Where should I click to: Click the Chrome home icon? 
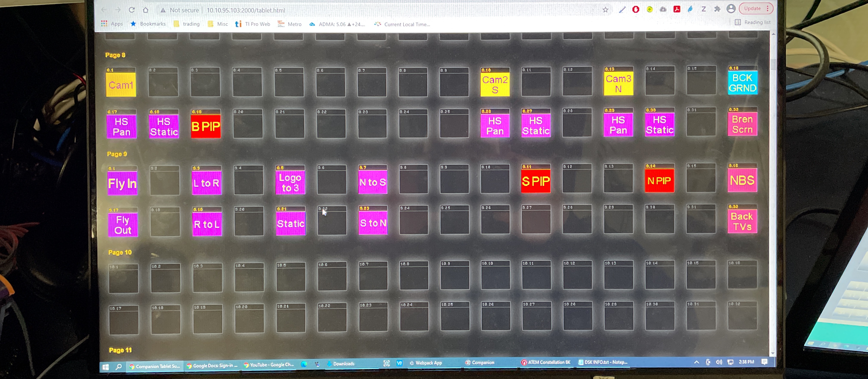pos(146,10)
